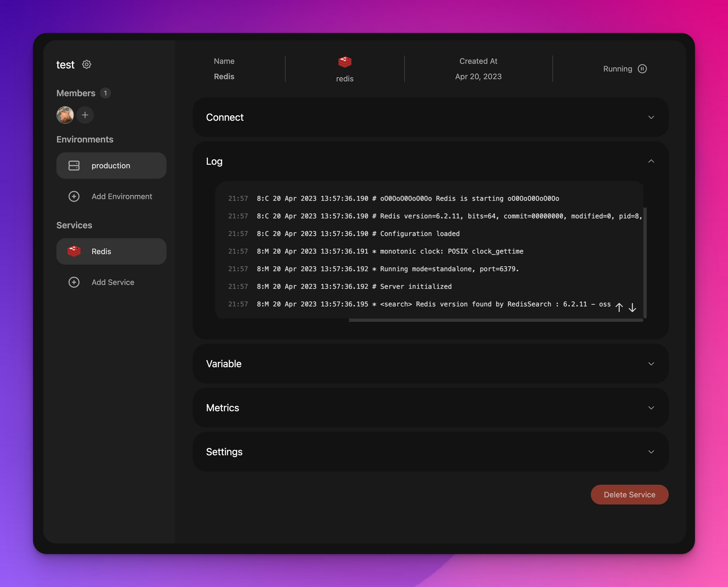Expand the Variable section
Screen dimensions: 728x587
coord(651,364)
